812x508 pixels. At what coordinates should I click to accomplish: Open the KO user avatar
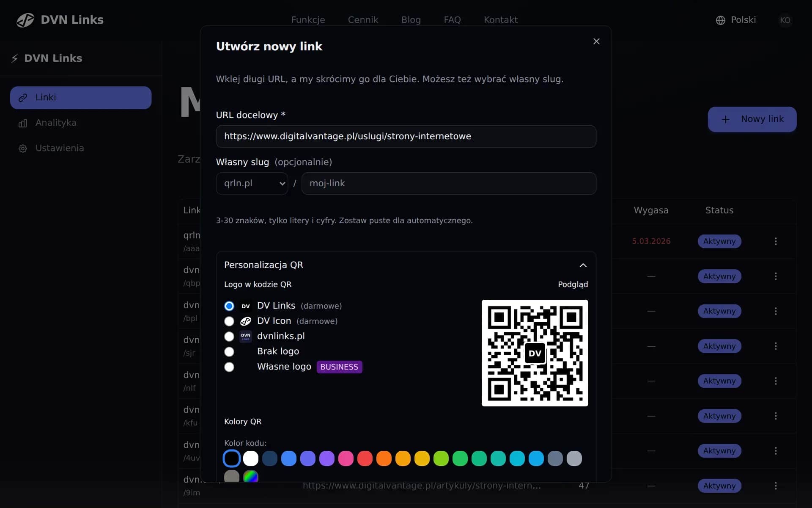coord(785,20)
